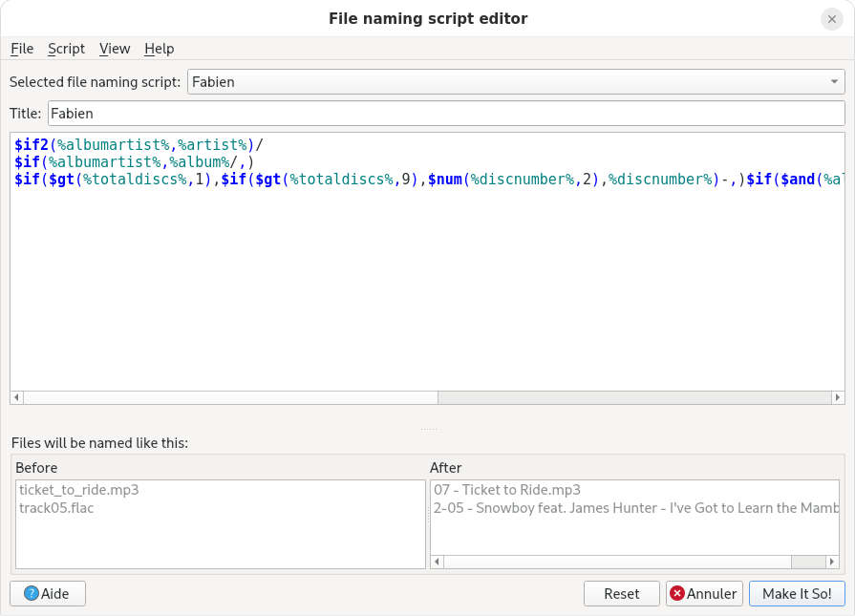The height and width of the screenshot is (616, 855).
Task: Select ticket_to_ride.mp3 in the Before list
Action: 79,490
